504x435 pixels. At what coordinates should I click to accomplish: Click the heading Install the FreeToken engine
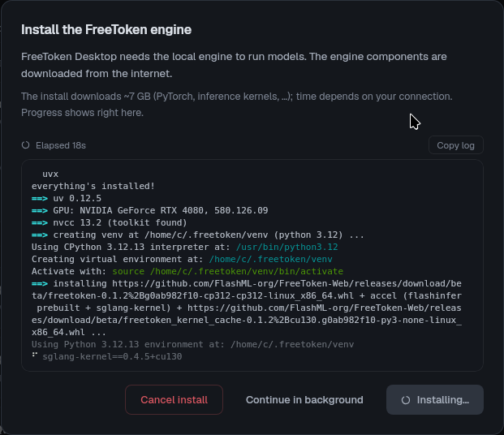coord(106,29)
